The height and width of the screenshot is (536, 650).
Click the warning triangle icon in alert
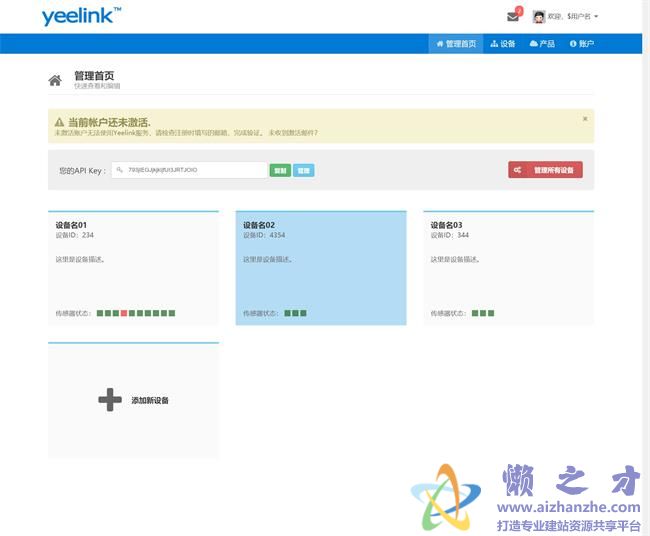(x=59, y=122)
